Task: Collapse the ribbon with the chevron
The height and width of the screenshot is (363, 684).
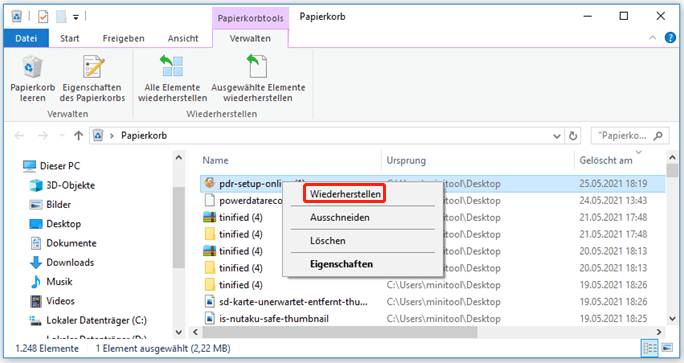Action: pos(653,38)
